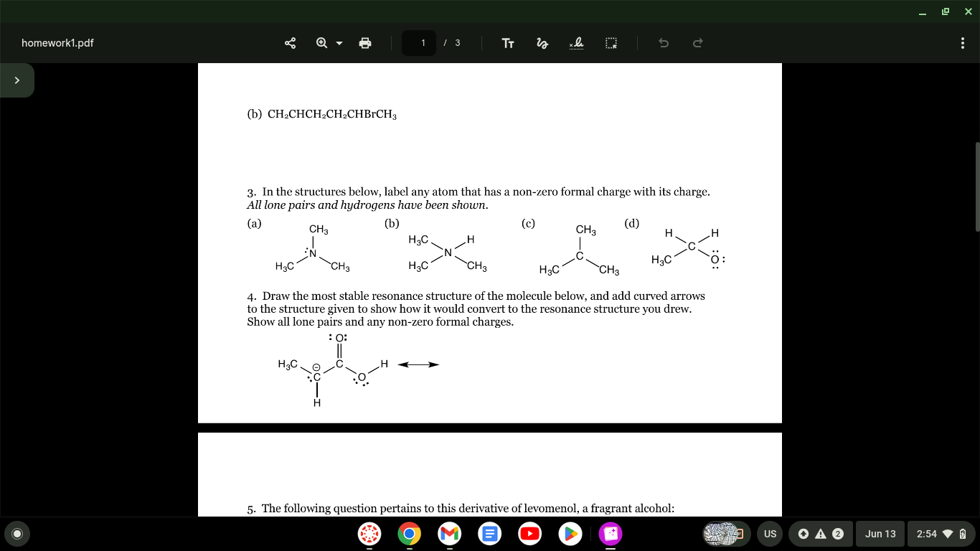This screenshot has width=980, height=551.
Task: Enable the freehand drawing annotation tool
Action: click(542, 43)
